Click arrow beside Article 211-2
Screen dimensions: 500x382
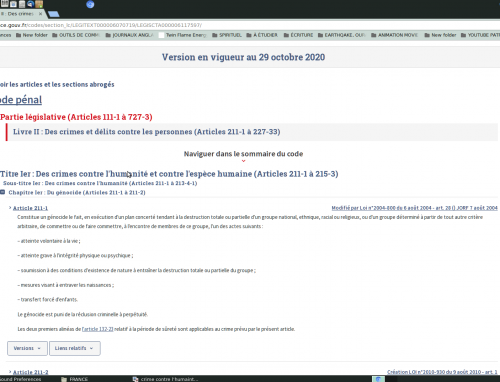(x=10, y=372)
